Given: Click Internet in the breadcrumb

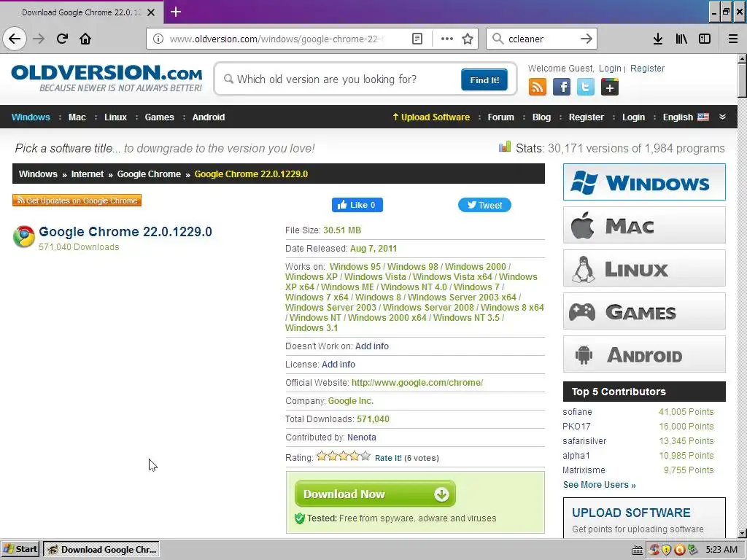Looking at the screenshot, I should pos(88,174).
